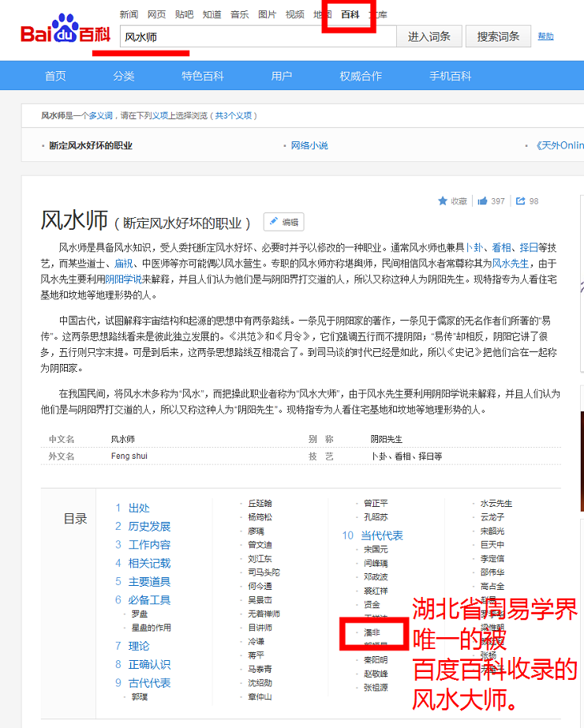Follow the 风水先生 link

(511, 263)
